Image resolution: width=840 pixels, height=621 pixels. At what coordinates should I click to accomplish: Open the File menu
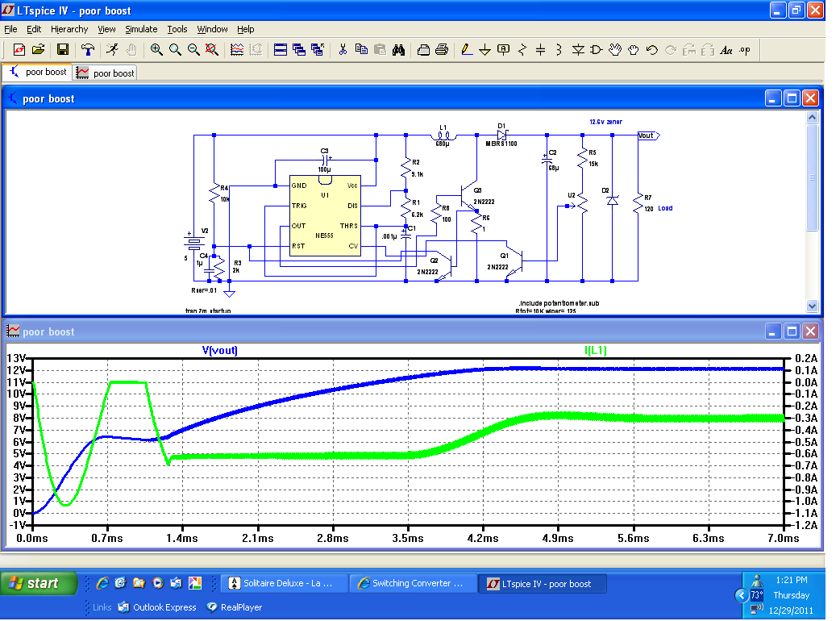tap(10, 29)
